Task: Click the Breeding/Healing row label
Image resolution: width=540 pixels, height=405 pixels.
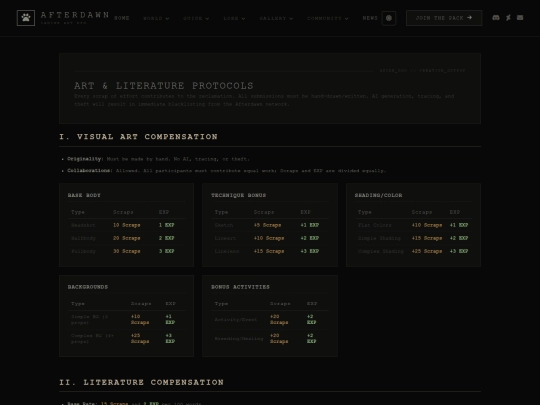Action: [239, 339]
